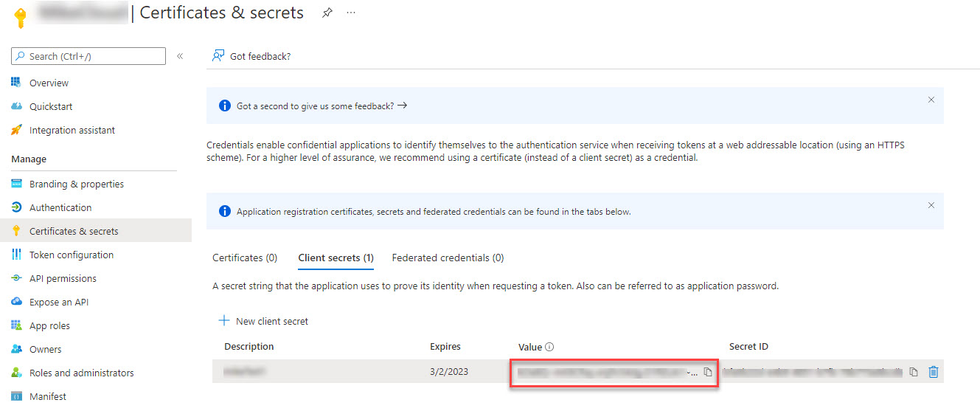
Task: Open the Authentication section
Action: pos(60,207)
